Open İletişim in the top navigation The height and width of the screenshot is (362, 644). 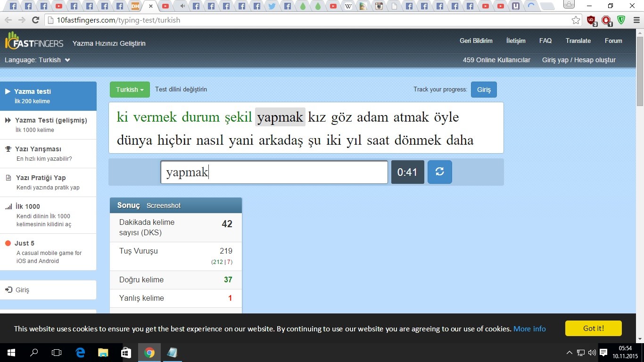click(516, 41)
